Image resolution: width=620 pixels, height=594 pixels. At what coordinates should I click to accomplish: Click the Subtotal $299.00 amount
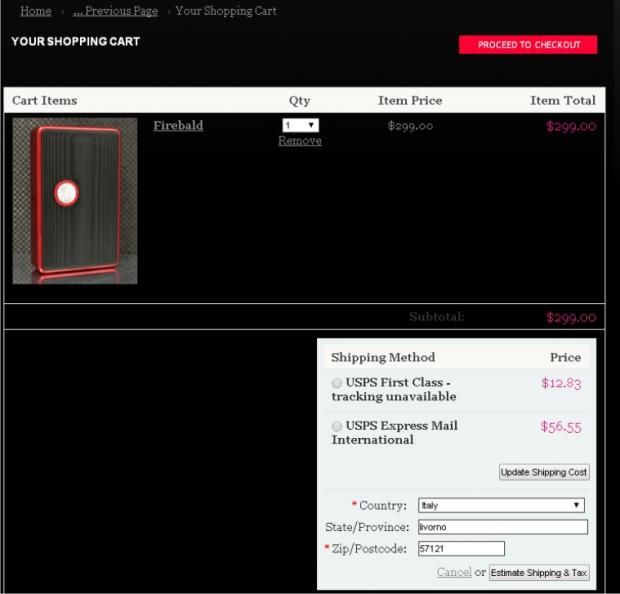coord(571,317)
